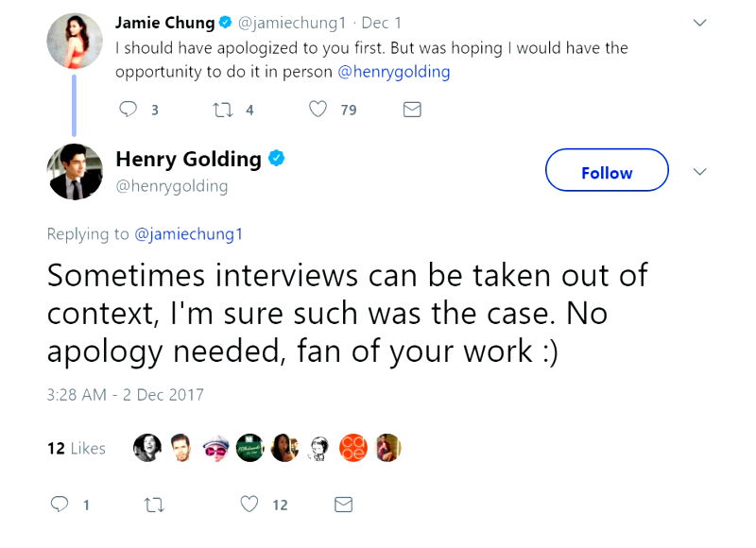Retweet Jamie Chung's tweet
This screenshot has width=756, height=548.
click(218, 110)
